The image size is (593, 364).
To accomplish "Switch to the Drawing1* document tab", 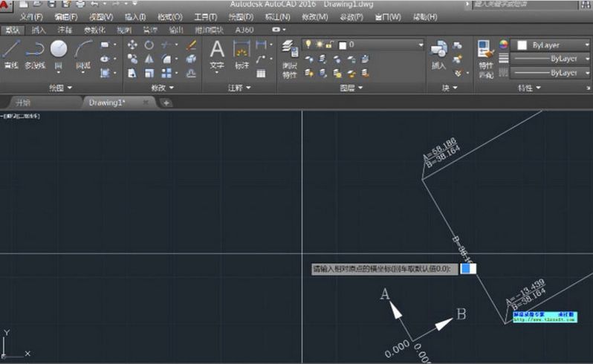I will [107, 103].
